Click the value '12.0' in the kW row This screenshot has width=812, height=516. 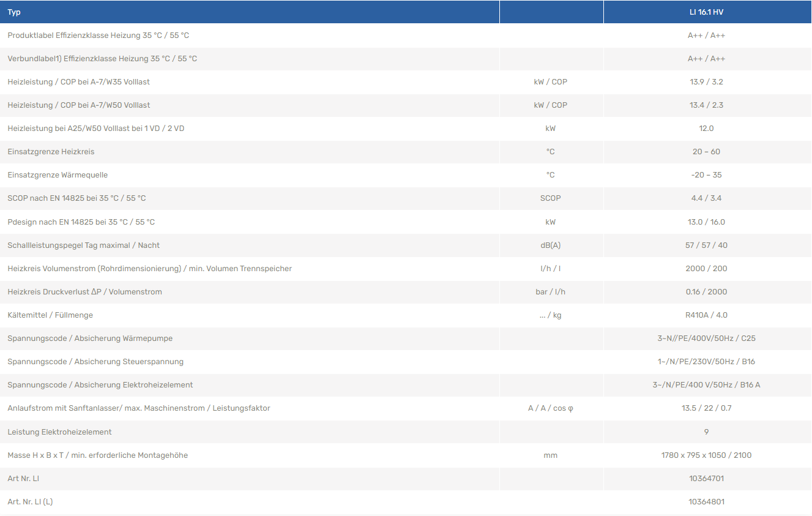(706, 129)
